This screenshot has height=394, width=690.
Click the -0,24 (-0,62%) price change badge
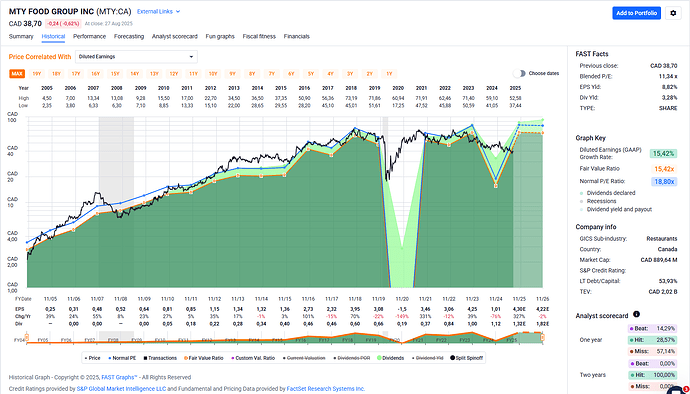[x=63, y=23]
